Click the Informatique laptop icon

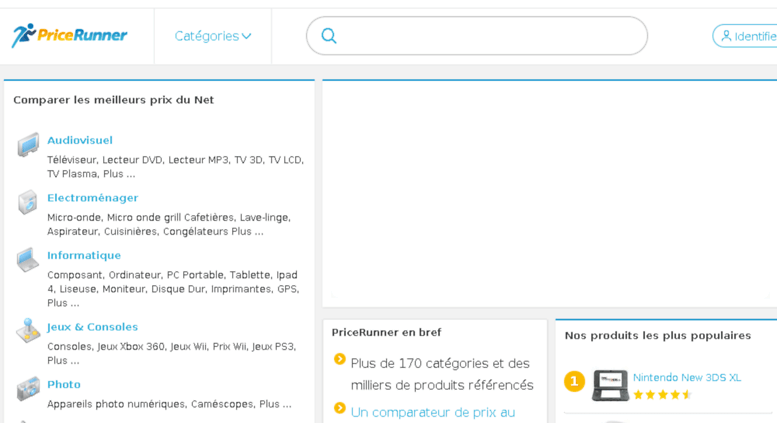pyautogui.click(x=27, y=260)
